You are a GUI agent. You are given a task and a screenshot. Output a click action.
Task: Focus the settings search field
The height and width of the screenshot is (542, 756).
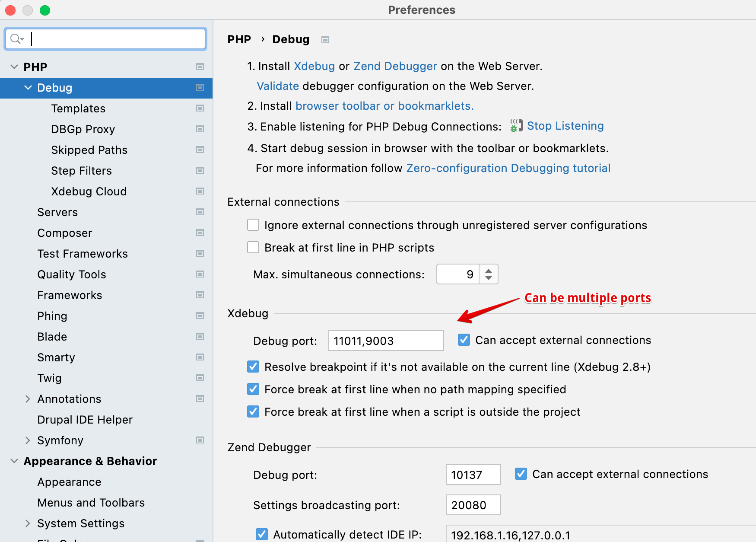pyautogui.click(x=105, y=39)
